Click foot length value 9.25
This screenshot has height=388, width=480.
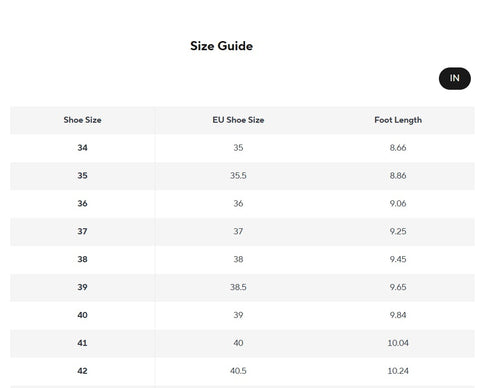click(398, 231)
